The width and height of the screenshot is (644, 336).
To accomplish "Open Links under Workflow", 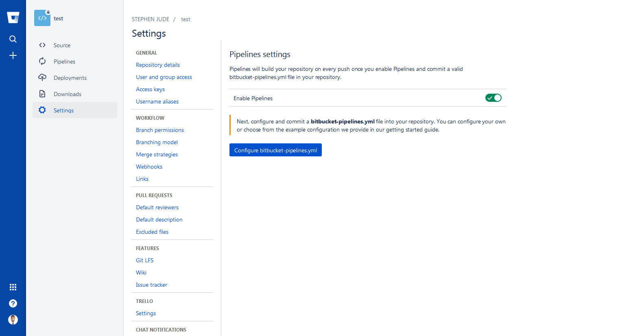I will [142, 179].
